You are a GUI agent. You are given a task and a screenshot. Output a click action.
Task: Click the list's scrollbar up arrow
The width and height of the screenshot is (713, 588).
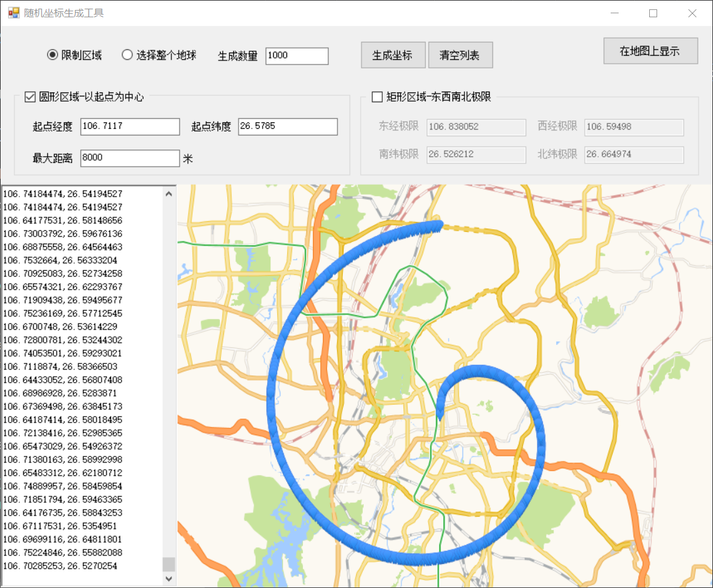169,193
